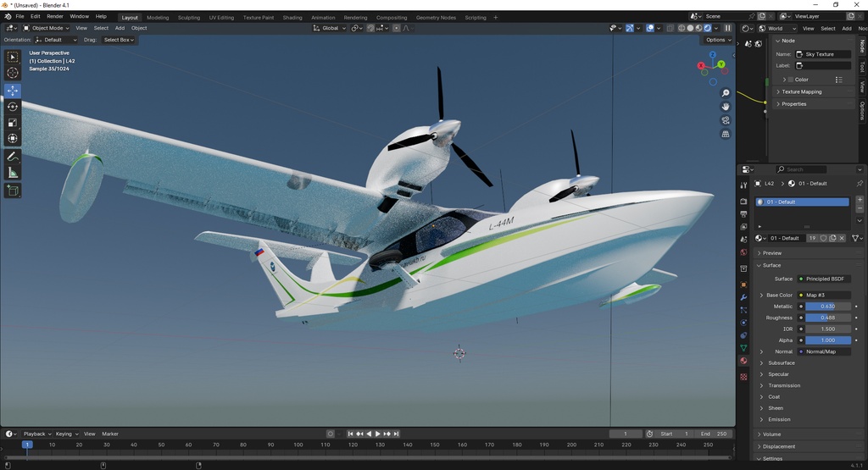Select the Annotate tool

[x=13, y=157]
